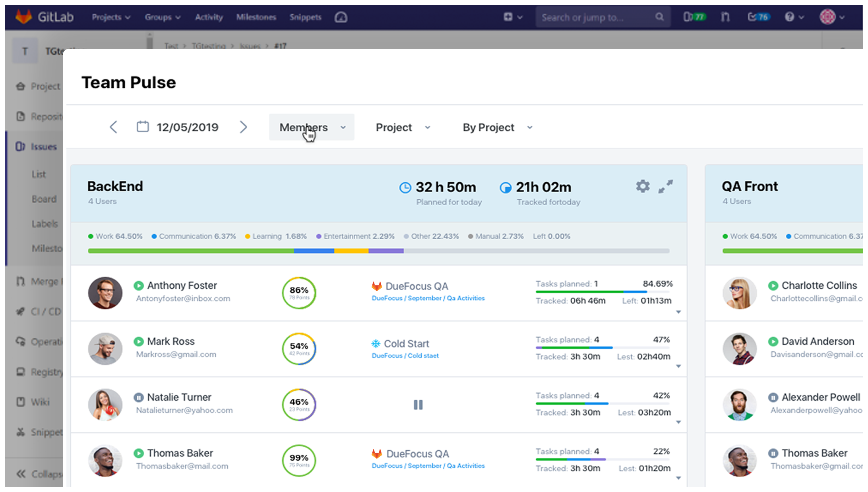Open the Members dropdown
868x492 pixels.
(312, 127)
